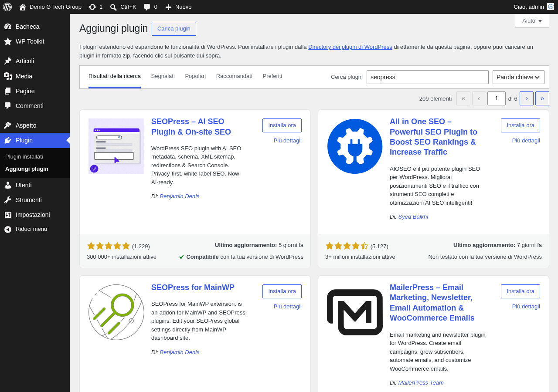
Task: Click the SEOPress five-star rating
Action: tap(109, 246)
